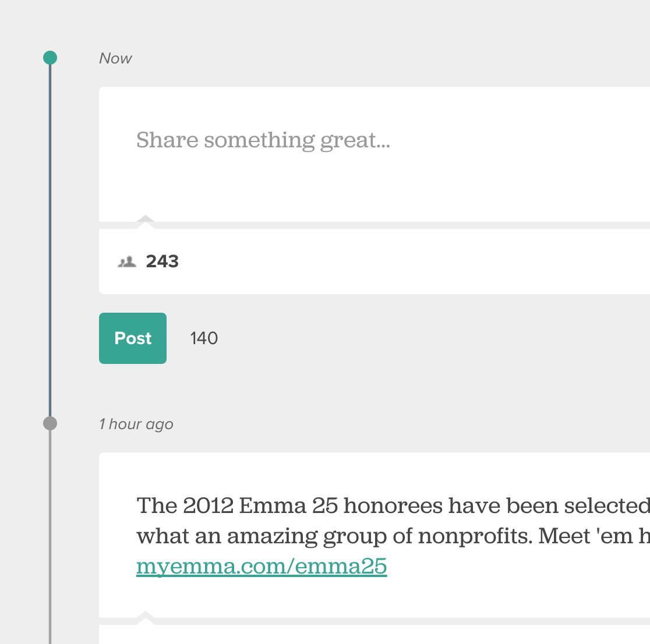Click the '1 hour ago' timestamp

tap(136, 424)
